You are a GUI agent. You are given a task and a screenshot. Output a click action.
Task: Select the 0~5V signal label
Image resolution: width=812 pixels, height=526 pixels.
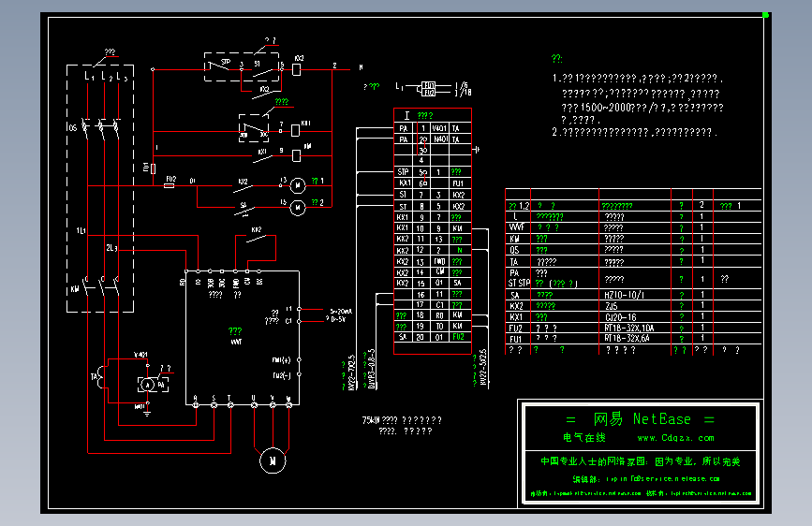(x=338, y=319)
